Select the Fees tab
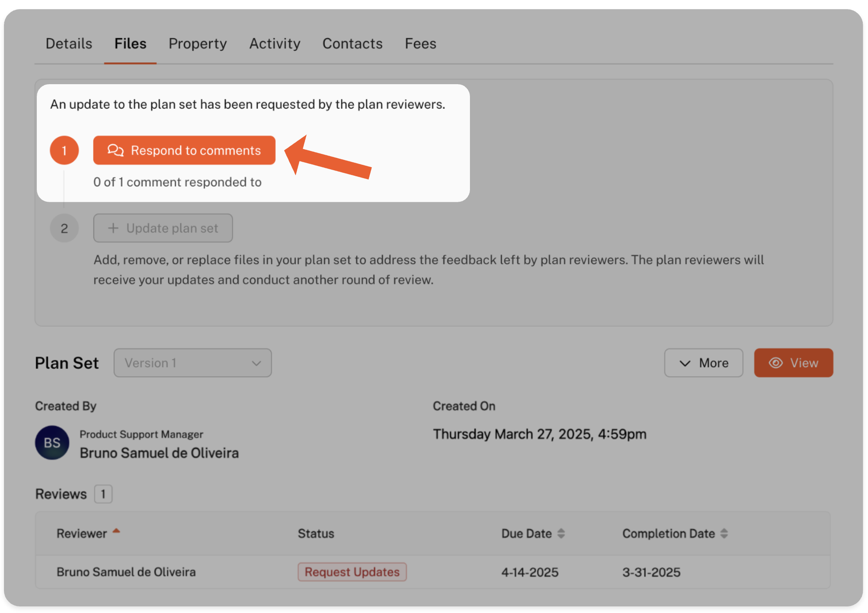This screenshot has height=613, width=868. [x=420, y=44]
